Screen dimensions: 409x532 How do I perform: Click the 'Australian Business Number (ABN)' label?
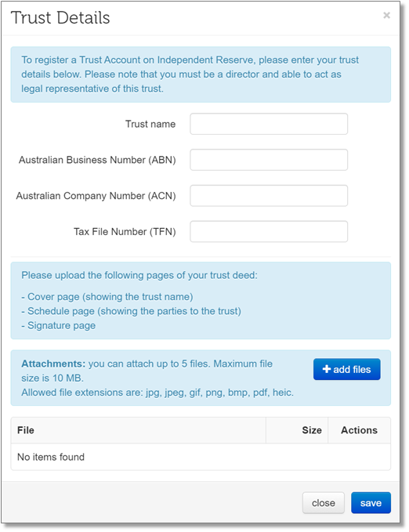[97, 160]
